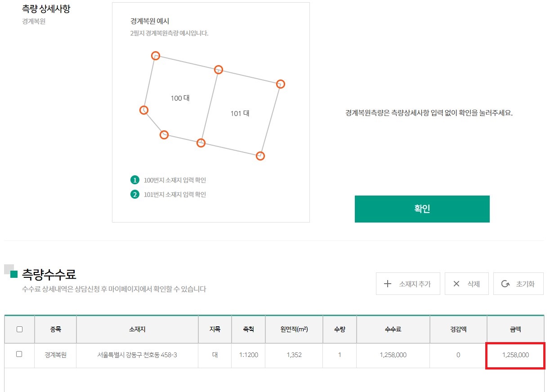The height and width of the screenshot is (392, 550).
Task: Click parcel label 100 대 in the example diagram
Action: [x=180, y=98]
